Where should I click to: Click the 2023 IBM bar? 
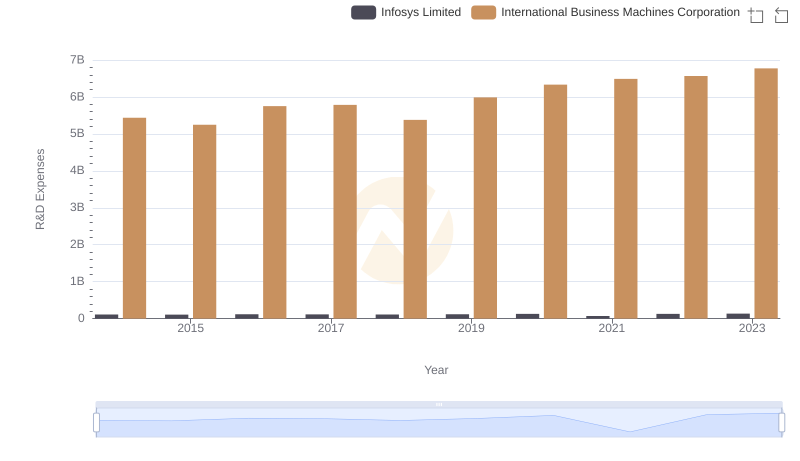pos(766,193)
